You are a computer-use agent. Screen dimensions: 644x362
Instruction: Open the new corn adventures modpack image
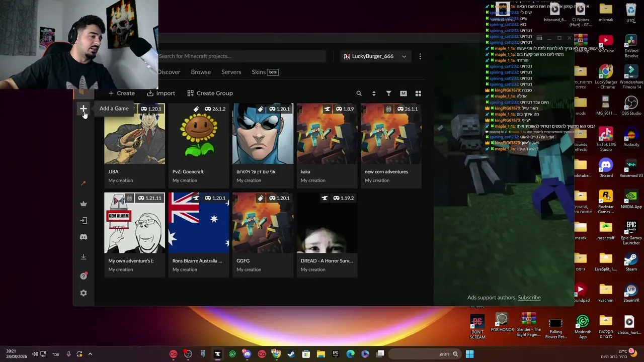pos(391,134)
